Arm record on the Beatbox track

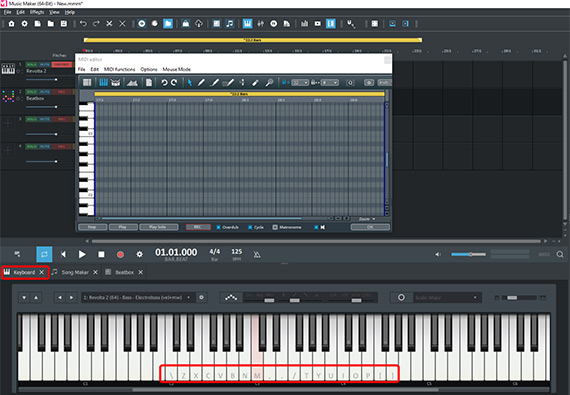point(62,92)
